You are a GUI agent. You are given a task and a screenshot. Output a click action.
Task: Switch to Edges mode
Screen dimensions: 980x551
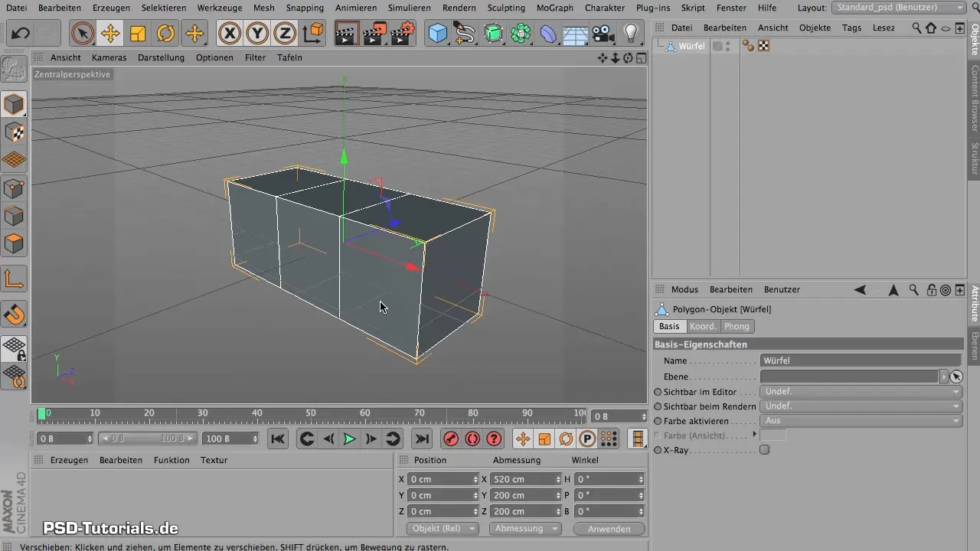coord(14,217)
